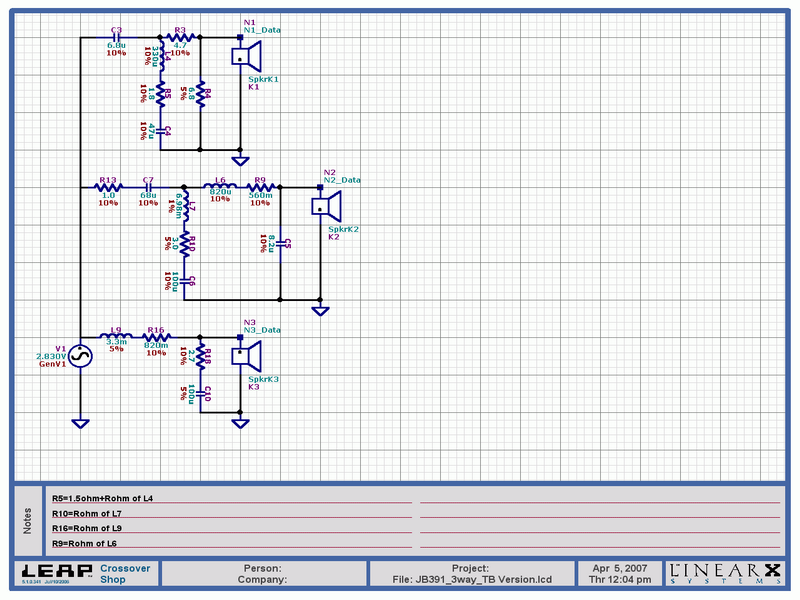The height and width of the screenshot is (600, 800).
Task: Select the SpkrK1 speaker symbol
Action: click(247, 57)
